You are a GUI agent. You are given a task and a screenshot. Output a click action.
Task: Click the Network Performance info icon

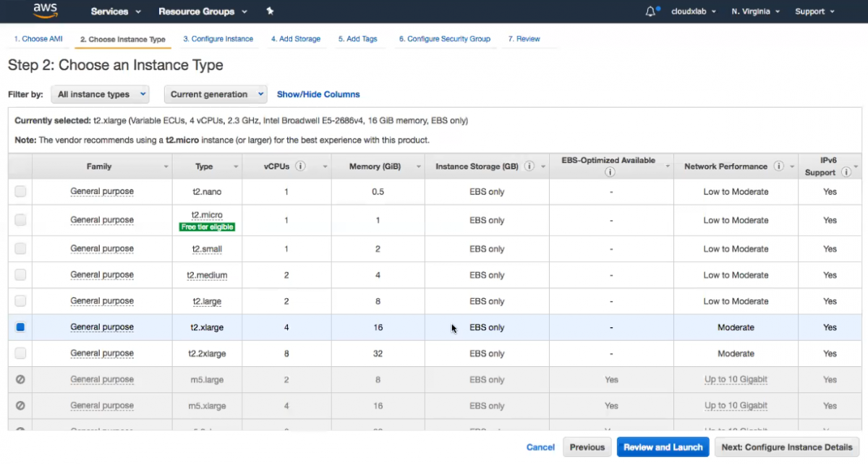coord(780,166)
